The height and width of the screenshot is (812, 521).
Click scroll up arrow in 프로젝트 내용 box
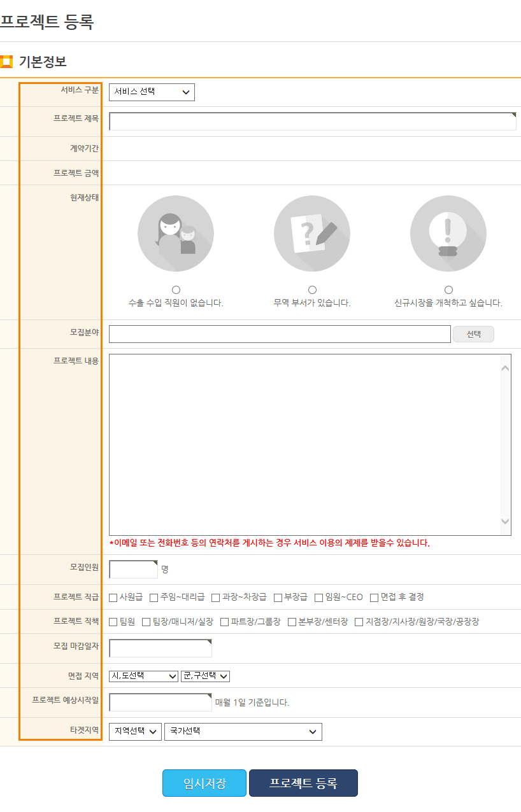tap(505, 368)
